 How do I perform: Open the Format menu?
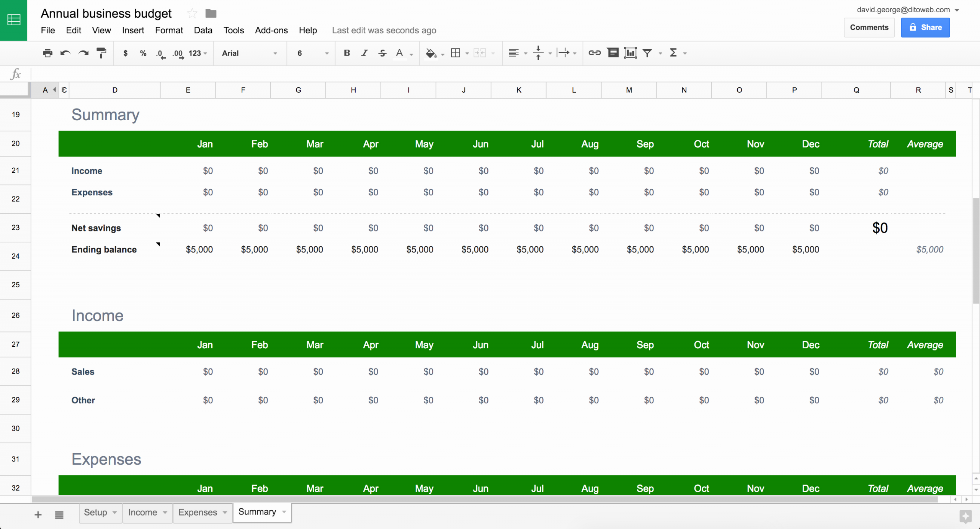[x=168, y=30]
